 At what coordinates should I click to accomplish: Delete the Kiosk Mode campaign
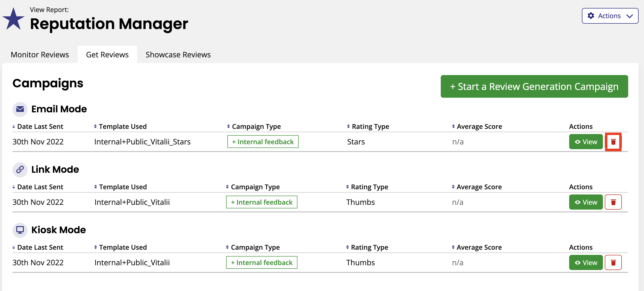(x=613, y=262)
